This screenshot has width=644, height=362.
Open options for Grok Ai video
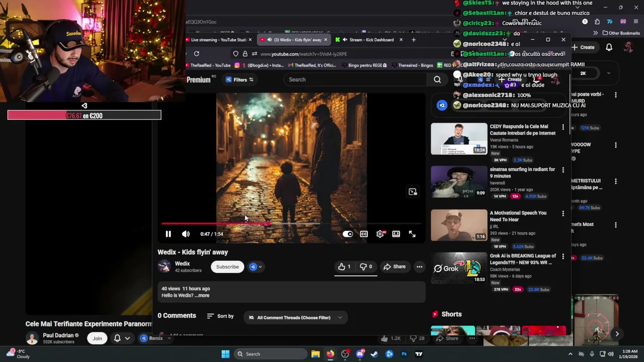click(563, 257)
